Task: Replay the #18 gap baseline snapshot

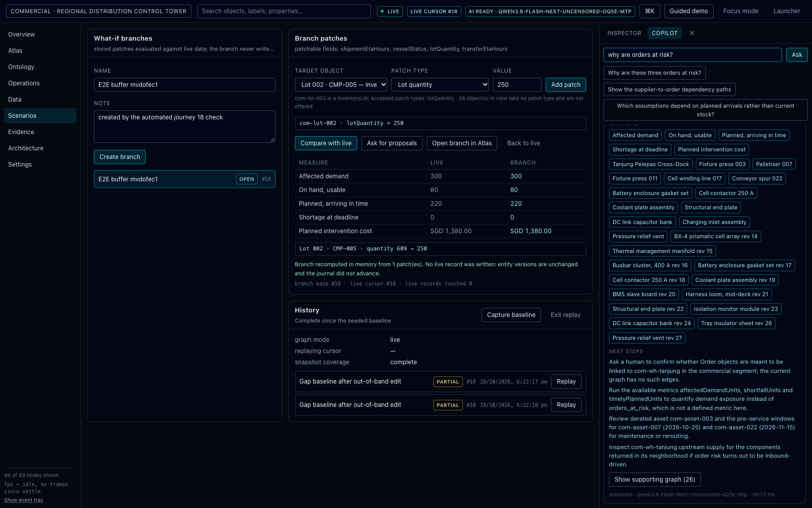Action: point(566,382)
